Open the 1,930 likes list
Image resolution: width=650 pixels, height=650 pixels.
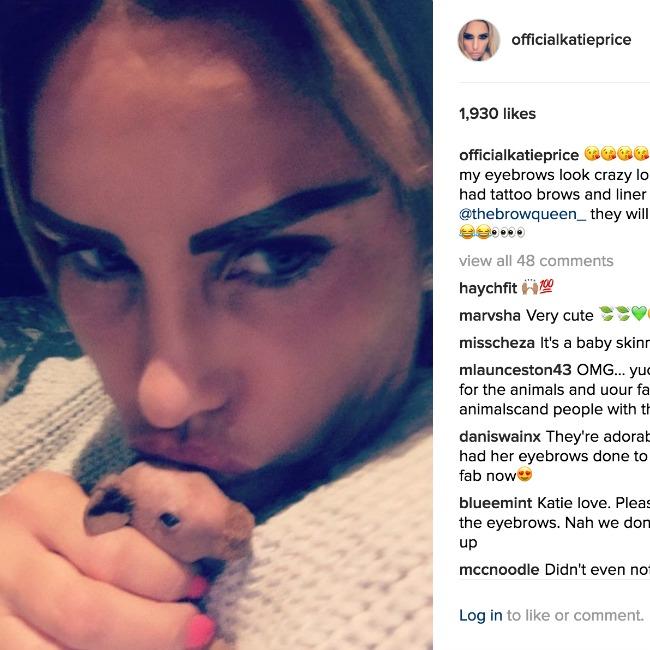coord(497,114)
